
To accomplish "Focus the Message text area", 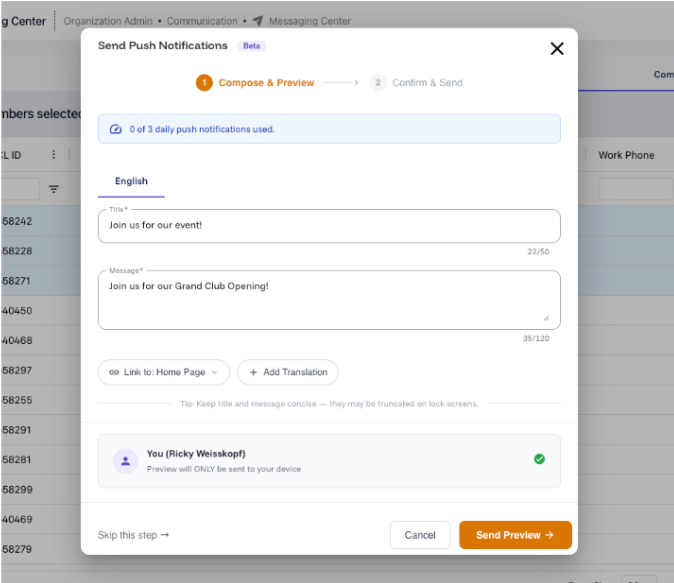I will tap(329, 300).
